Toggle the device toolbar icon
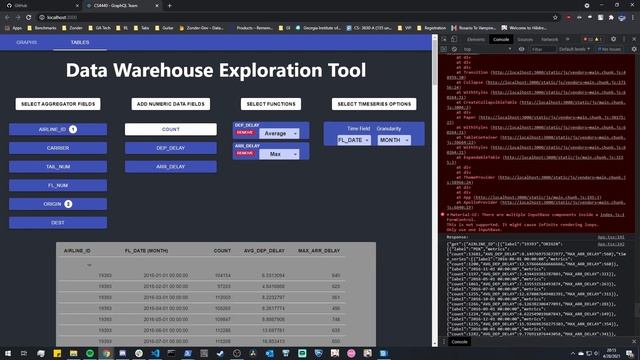This screenshot has height=360, width=640. pyautogui.click(x=454, y=39)
